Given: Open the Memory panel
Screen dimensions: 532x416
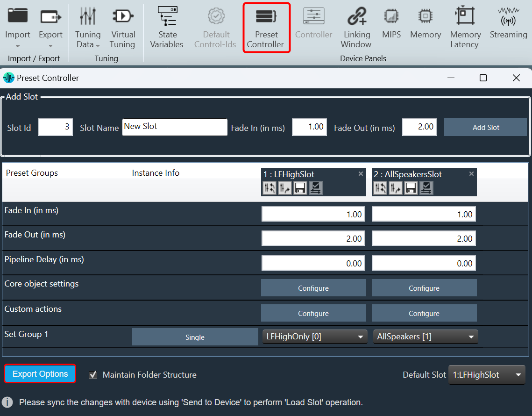Looking at the screenshot, I should click(x=426, y=23).
